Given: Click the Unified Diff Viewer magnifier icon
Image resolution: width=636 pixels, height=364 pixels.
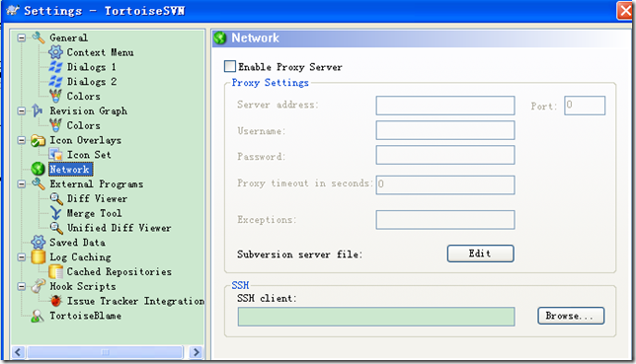Looking at the screenshot, I should coord(56,228).
